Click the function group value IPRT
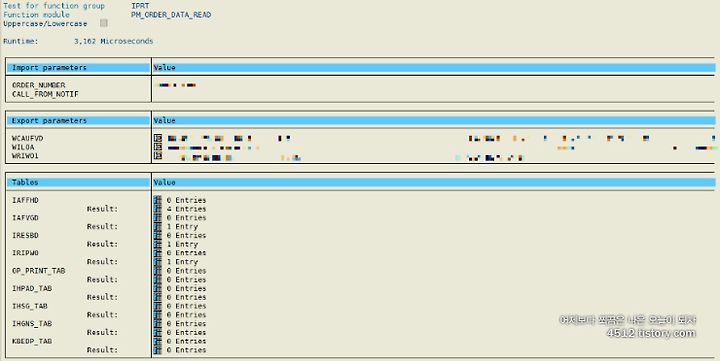720x361 pixels. click(x=140, y=6)
